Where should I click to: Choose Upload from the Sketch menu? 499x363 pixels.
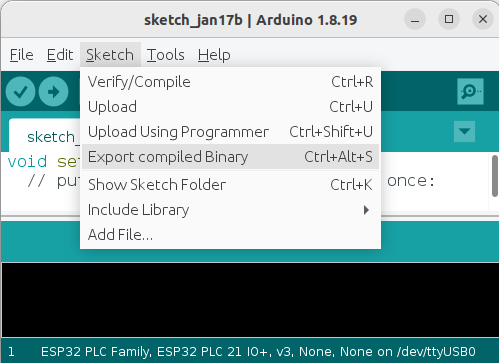[230, 107]
